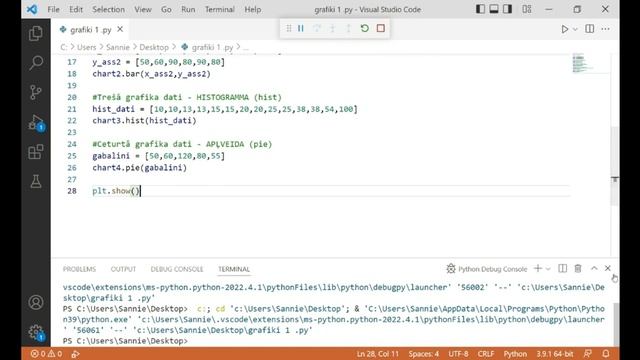Viewport: 640px width, 360px height.
Task: Open the Extensions view
Action: point(36,152)
